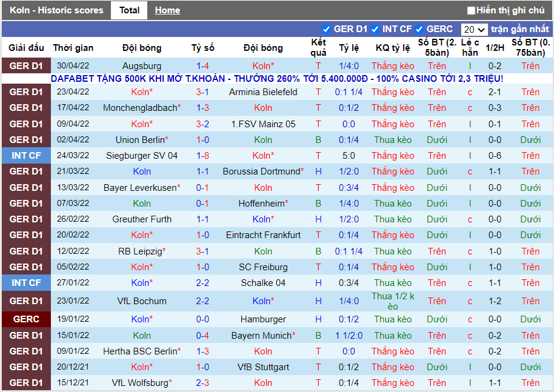This screenshot has width=554, height=392.
Task: Open the 20 recent matches dropdown
Action: 474,29
